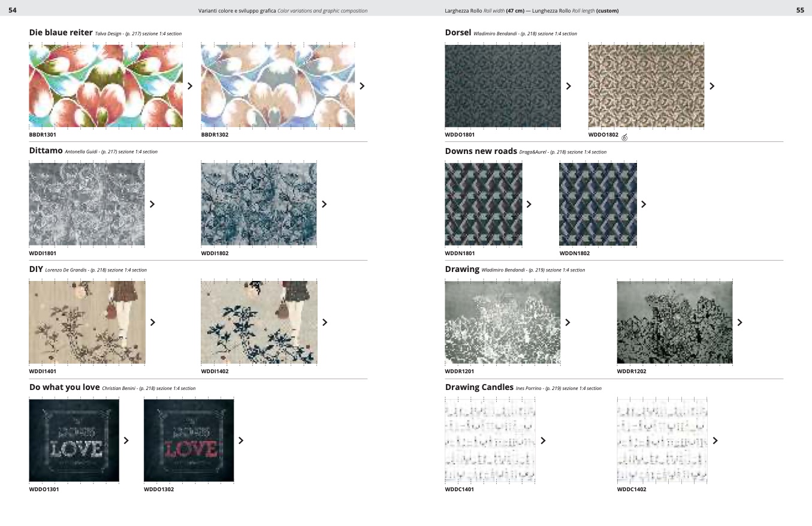
Task: Select the Die blaue reiter BBDR1301 thumbnail
Action: click(x=105, y=85)
